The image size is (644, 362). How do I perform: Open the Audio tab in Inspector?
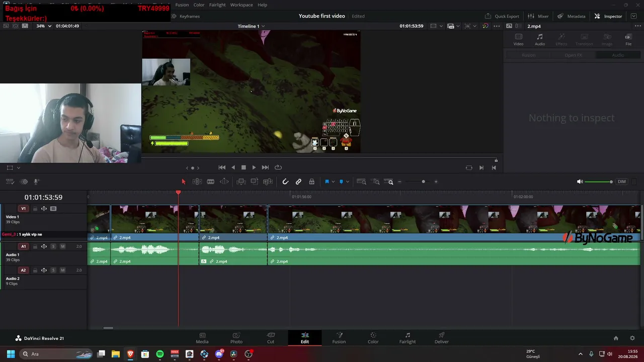[540, 39]
